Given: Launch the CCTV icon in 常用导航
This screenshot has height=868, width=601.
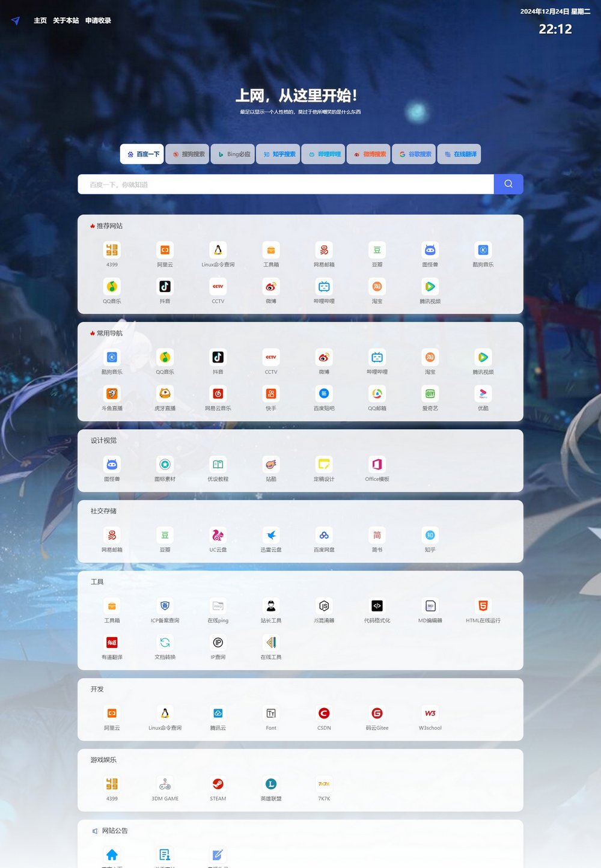Looking at the screenshot, I should tap(271, 358).
